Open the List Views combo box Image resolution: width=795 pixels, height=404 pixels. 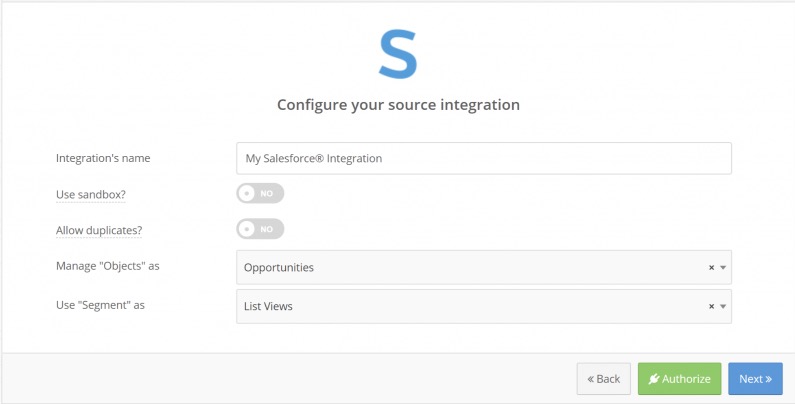coord(470,307)
